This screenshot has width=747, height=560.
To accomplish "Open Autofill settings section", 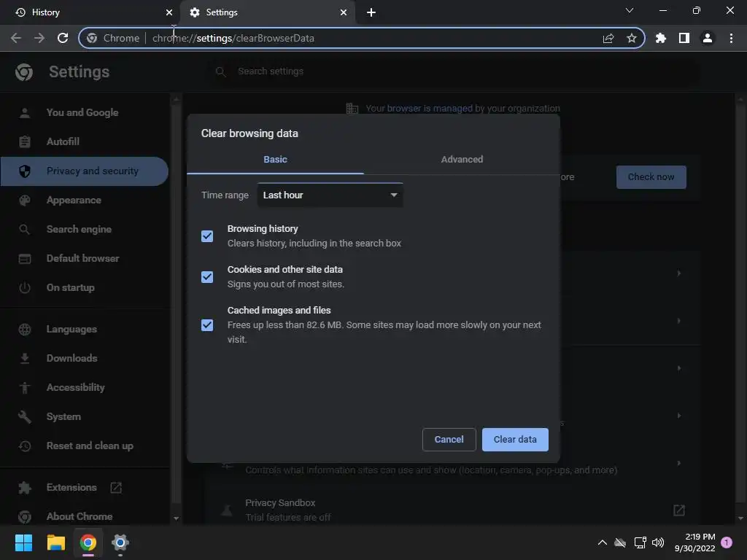I will (x=63, y=141).
